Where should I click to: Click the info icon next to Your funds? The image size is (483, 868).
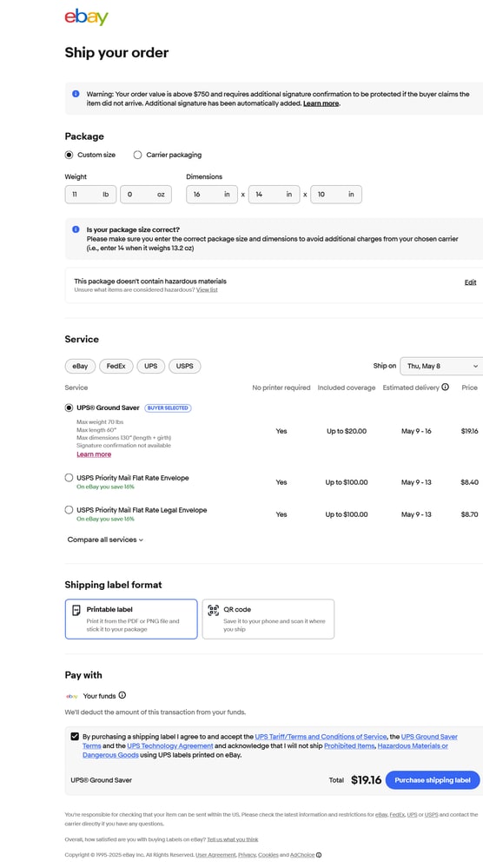pyautogui.click(x=122, y=695)
